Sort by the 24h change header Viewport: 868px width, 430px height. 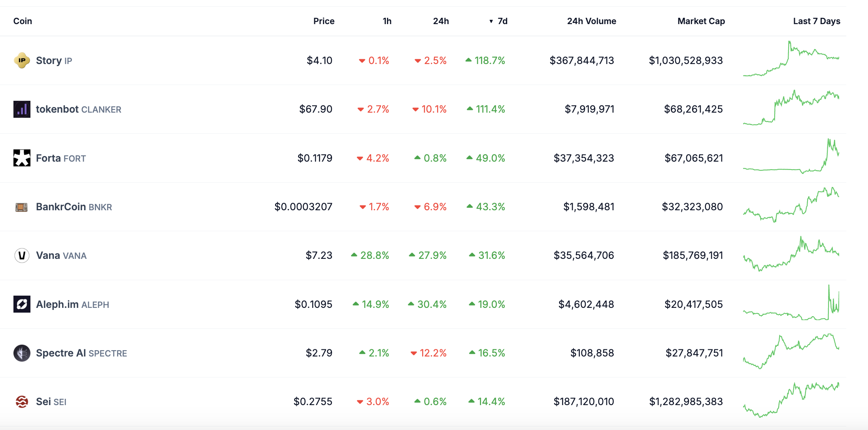[441, 21]
